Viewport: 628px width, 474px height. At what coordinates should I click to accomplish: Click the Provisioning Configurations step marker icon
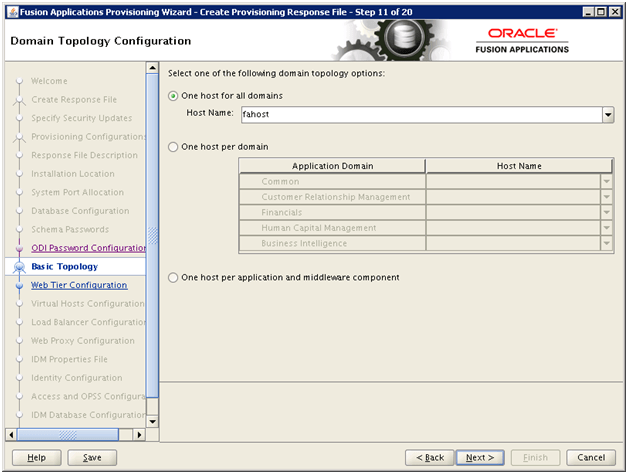(19, 137)
